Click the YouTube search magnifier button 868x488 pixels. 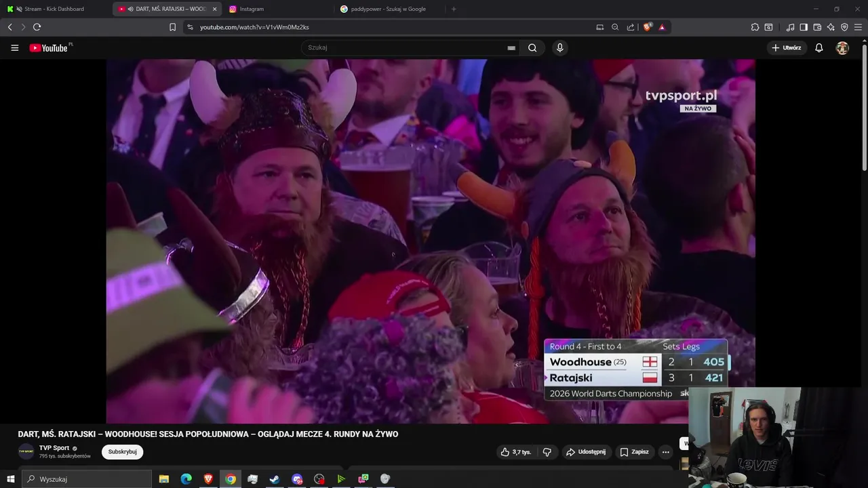(x=532, y=48)
